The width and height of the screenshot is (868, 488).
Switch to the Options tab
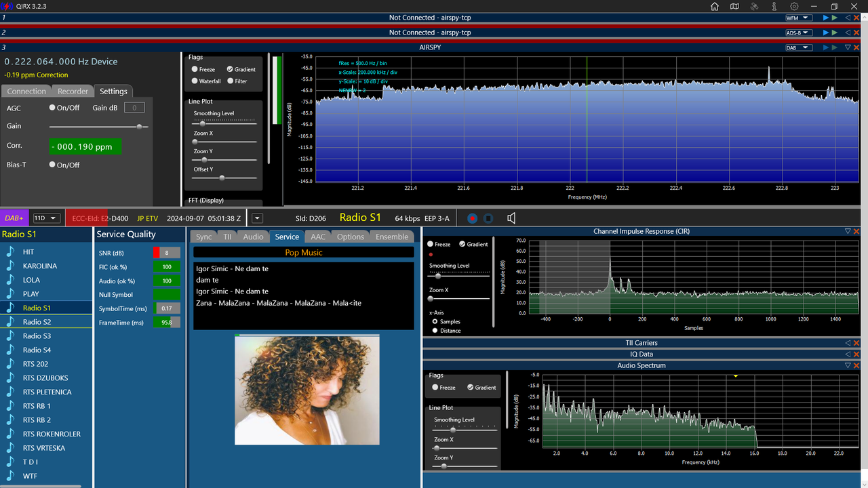(351, 237)
